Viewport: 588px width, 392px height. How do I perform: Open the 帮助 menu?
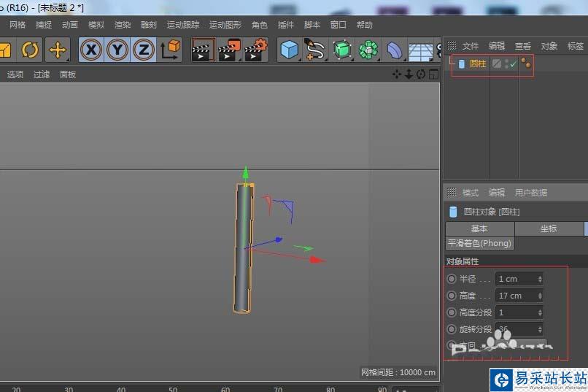click(365, 25)
